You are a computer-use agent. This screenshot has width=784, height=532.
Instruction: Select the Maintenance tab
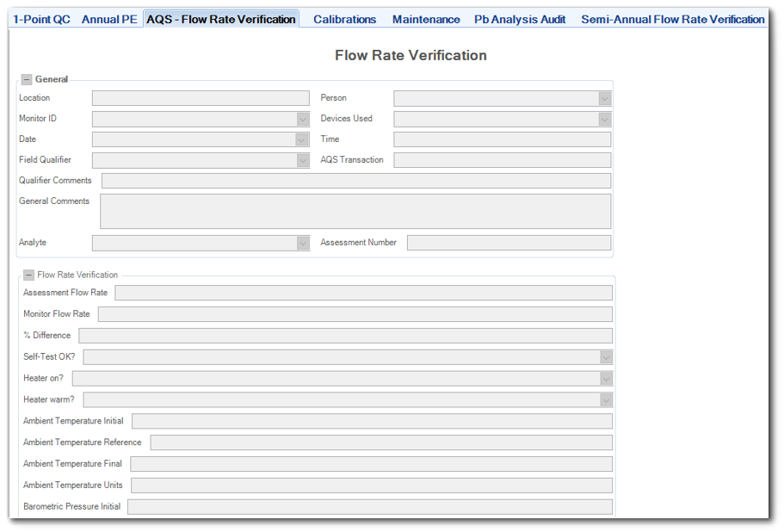pos(425,18)
